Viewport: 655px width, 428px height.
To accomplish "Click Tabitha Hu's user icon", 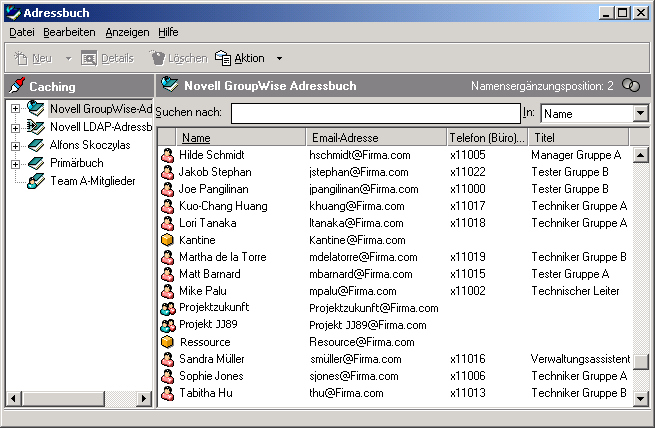I will (168, 394).
